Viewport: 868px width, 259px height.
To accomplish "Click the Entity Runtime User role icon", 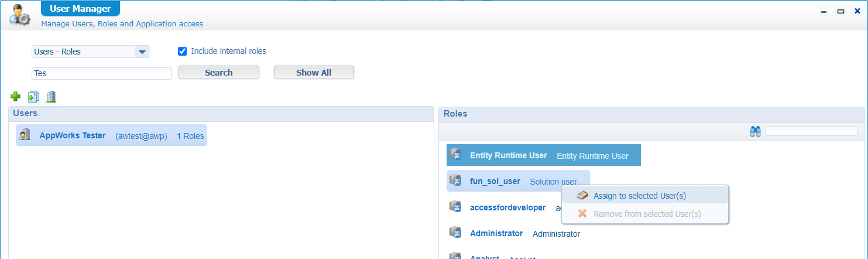I will pos(455,155).
